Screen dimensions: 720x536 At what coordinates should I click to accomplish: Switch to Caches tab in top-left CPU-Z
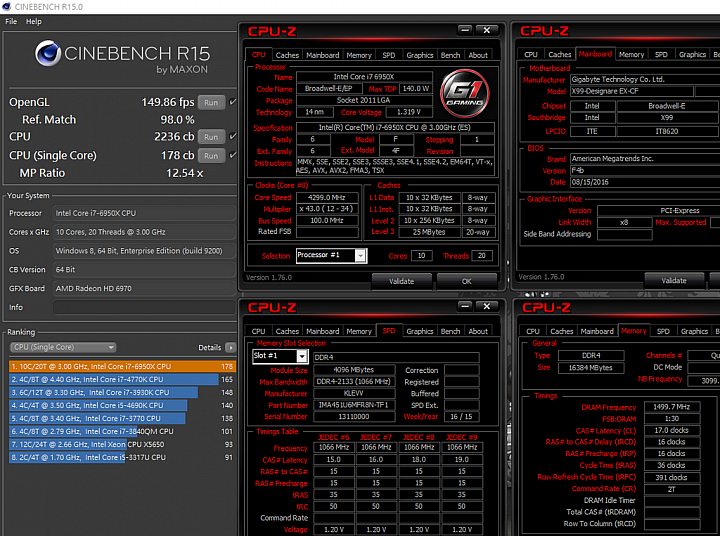click(287, 55)
